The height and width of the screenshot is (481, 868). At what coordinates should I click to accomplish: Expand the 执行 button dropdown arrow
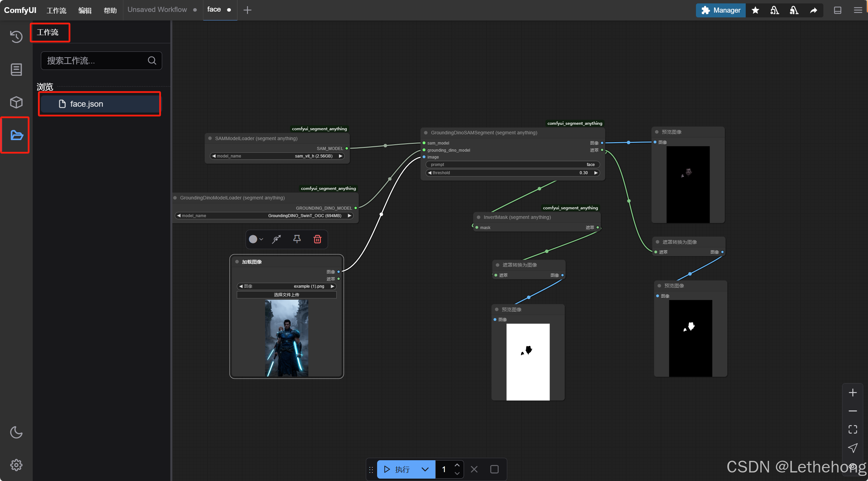pyautogui.click(x=425, y=469)
